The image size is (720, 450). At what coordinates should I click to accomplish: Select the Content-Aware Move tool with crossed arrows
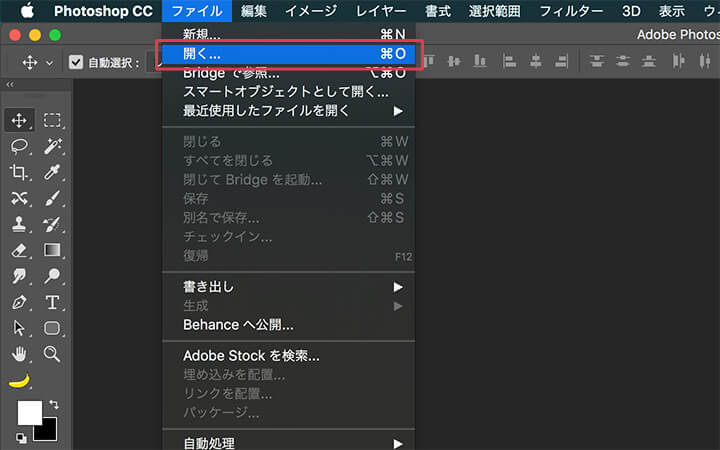coord(19,198)
